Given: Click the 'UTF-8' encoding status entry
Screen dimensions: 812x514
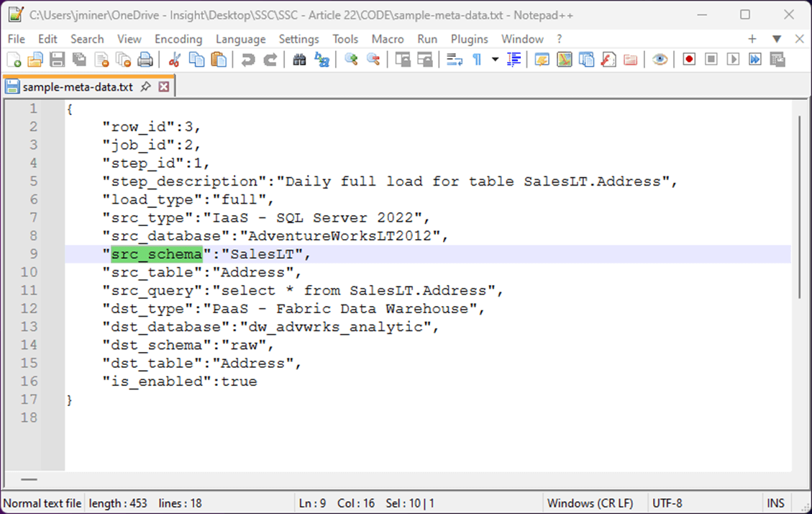Looking at the screenshot, I should [667, 503].
